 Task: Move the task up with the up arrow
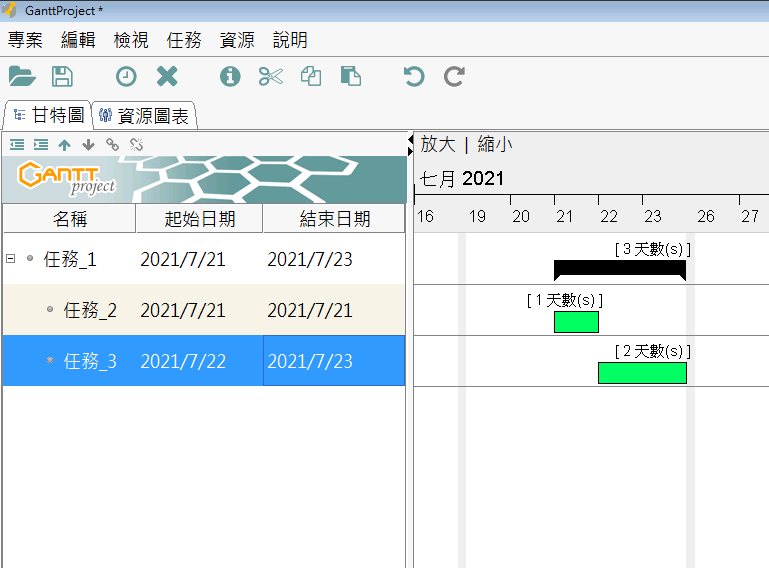click(x=64, y=145)
